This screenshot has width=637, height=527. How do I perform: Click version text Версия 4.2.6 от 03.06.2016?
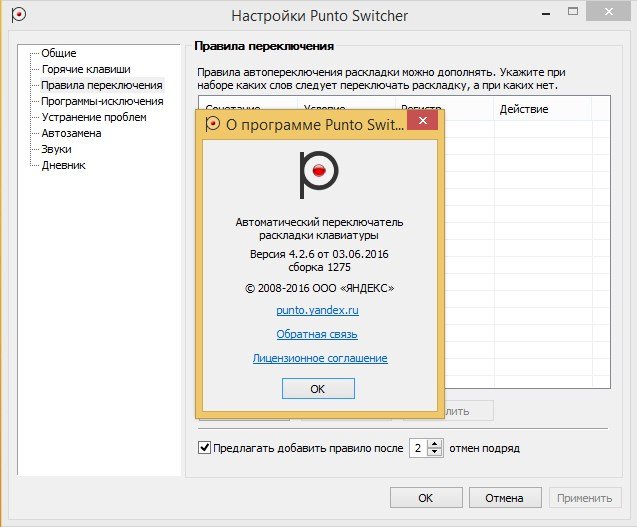pos(319,254)
